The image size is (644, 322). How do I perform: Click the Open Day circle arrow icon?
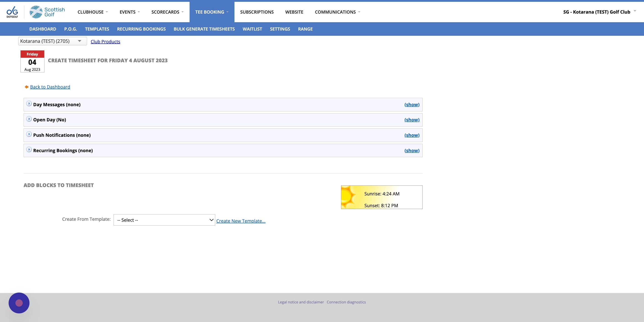[29, 119]
